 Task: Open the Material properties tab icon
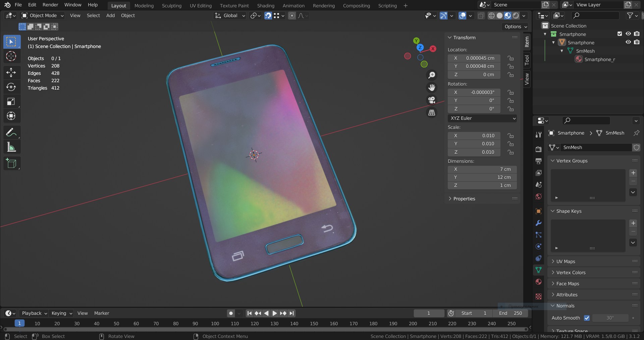[x=539, y=282]
